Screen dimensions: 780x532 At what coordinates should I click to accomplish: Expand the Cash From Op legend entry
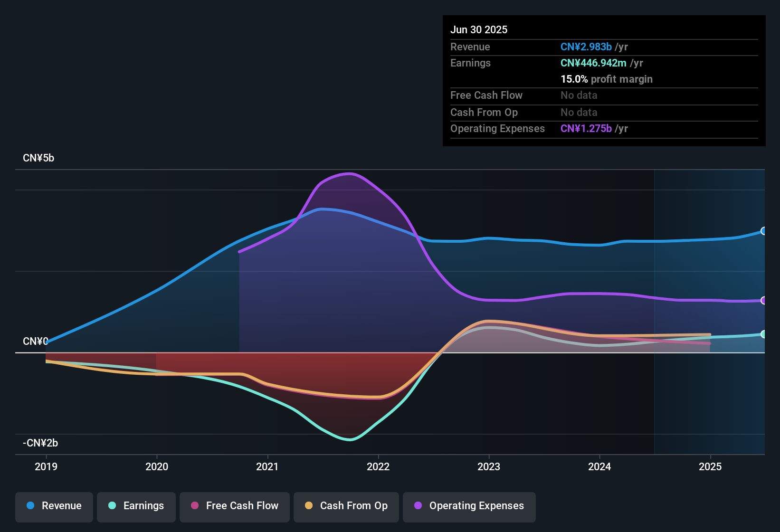346,506
